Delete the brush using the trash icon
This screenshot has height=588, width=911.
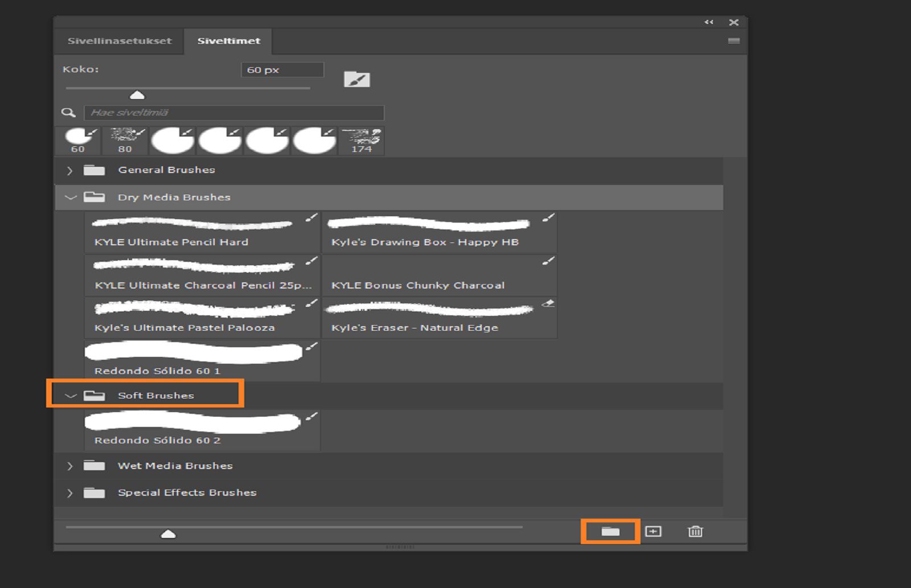pyautogui.click(x=695, y=532)
